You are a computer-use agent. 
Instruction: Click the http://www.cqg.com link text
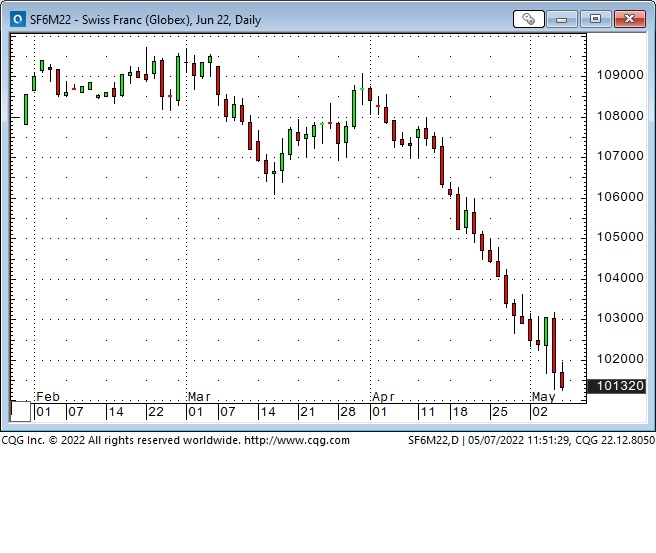click(x=297, y=440)
